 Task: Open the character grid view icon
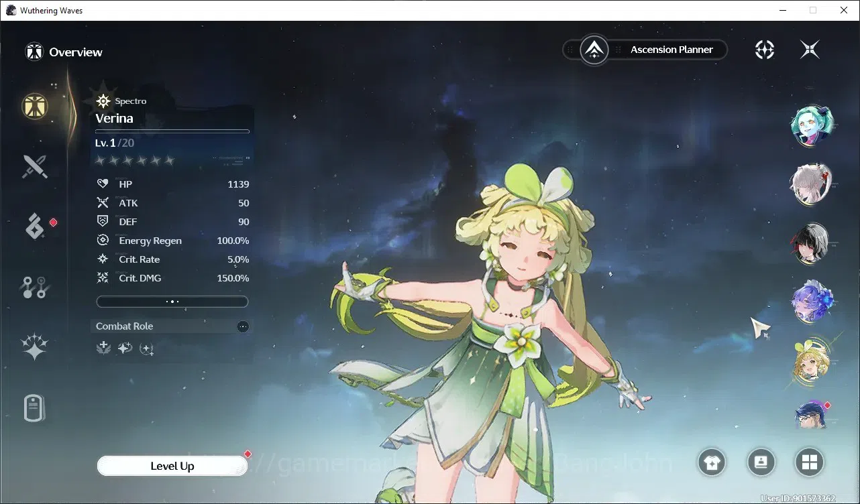point(809,462)
